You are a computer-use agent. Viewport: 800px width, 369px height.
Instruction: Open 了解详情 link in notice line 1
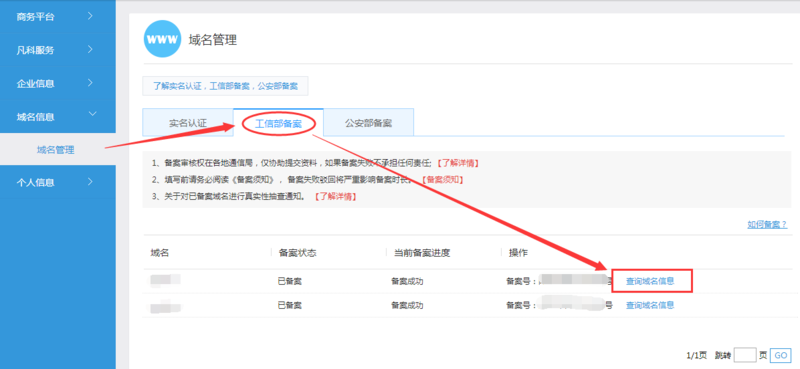click(x=458, y=163)
